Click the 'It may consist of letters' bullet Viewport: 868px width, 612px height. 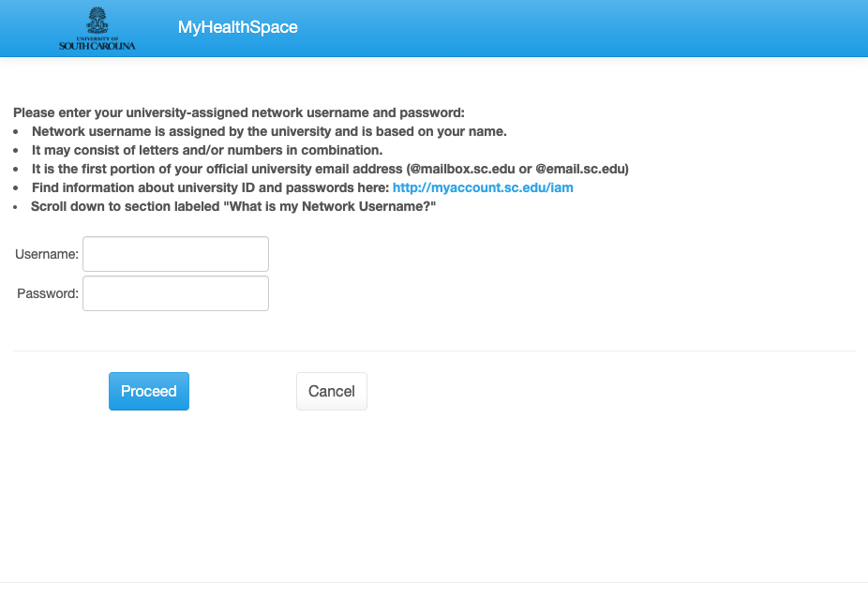coord(207,151)
